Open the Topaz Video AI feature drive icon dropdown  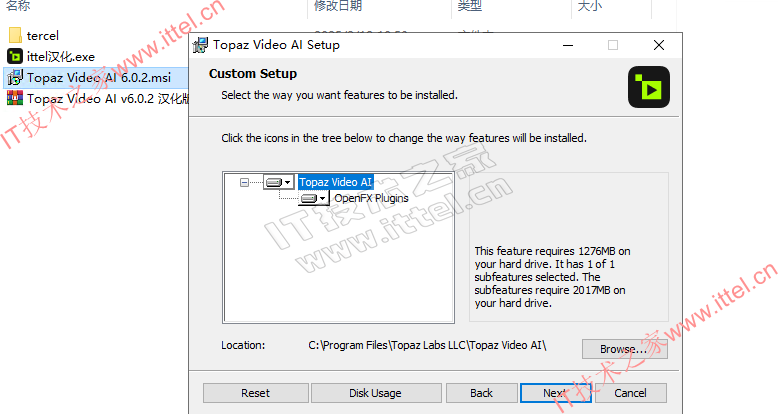pos(278,182)
